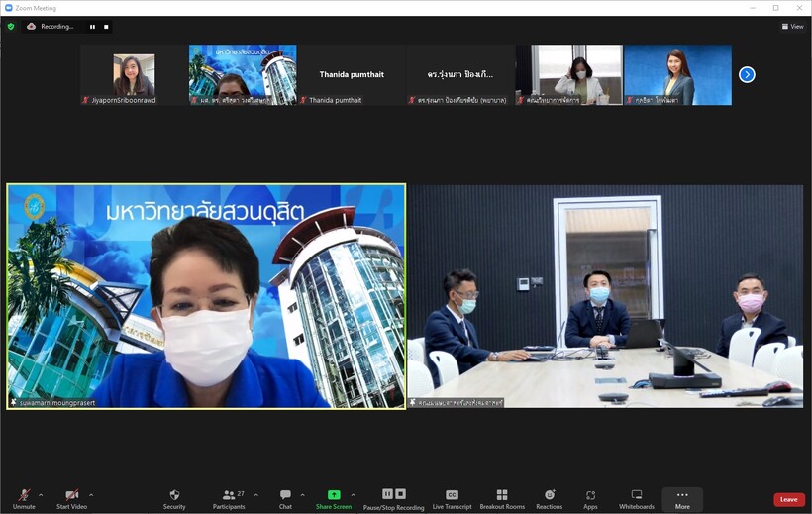
Task: Open Breakout Rooms
Action: (502, 499)
